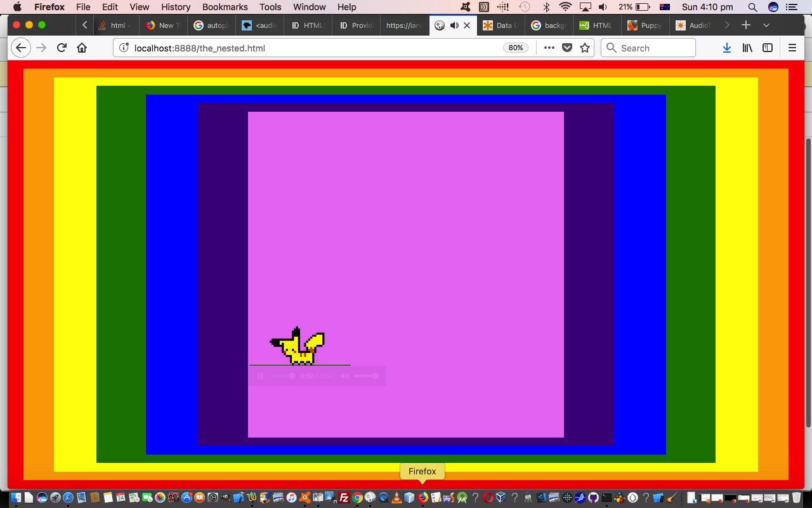Bookmark this page with the star
The image size is (812, 508).
click(585, 48)
